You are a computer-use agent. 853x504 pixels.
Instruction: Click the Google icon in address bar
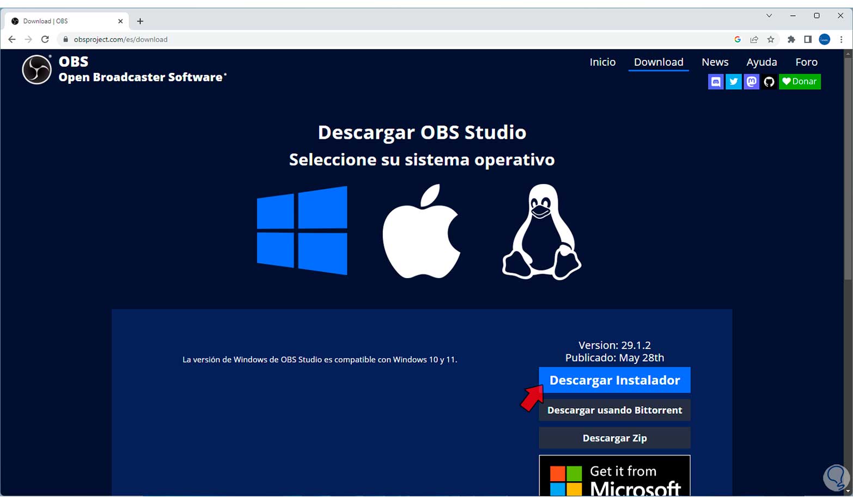pyautogui.click(x=738, y=39)
